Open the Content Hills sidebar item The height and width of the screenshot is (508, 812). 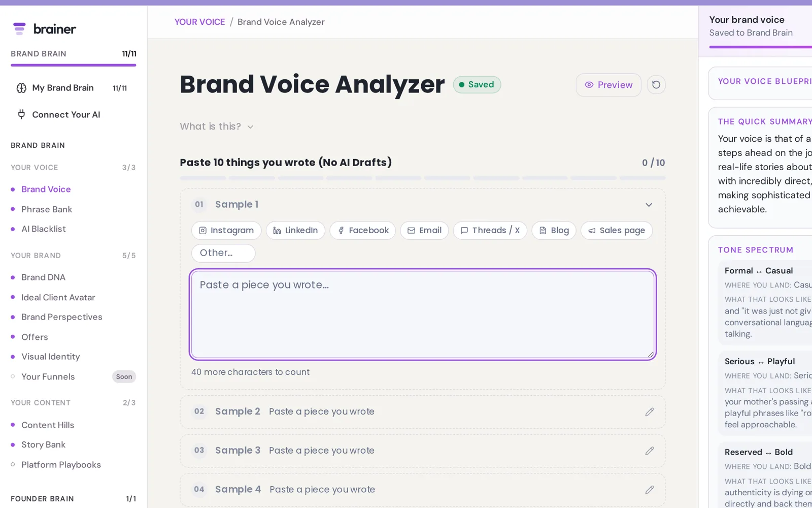[x=48, y=425]
